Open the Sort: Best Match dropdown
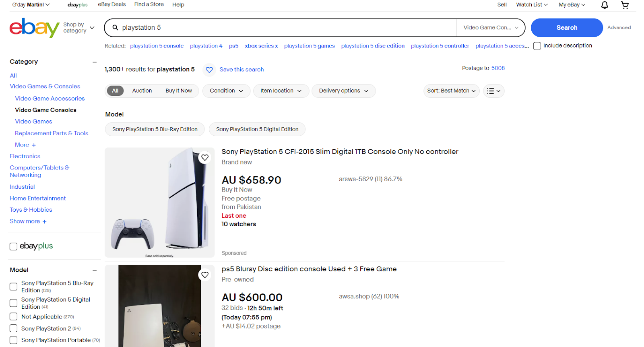 pyautogui.click(x=451, y=91)
